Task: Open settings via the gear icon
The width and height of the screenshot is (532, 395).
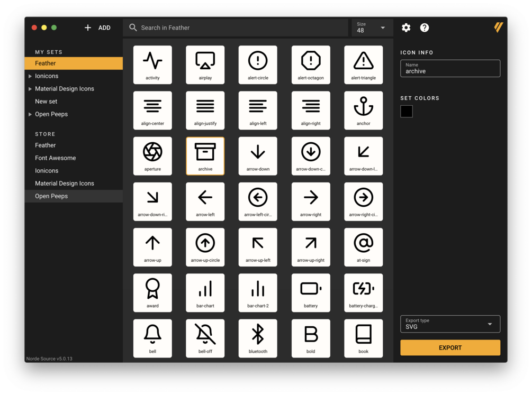Action: 406,28
